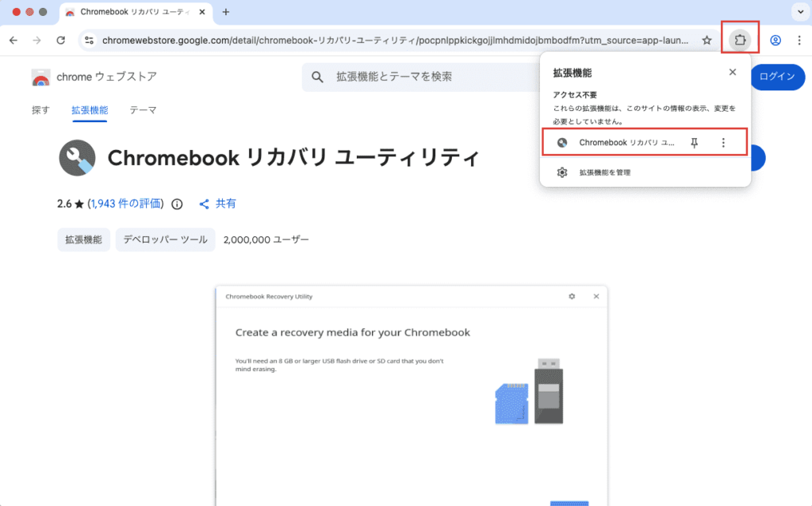Open more options for Chromebook リカバリ extension
812x506 pixels.
[x=723, y=143]
